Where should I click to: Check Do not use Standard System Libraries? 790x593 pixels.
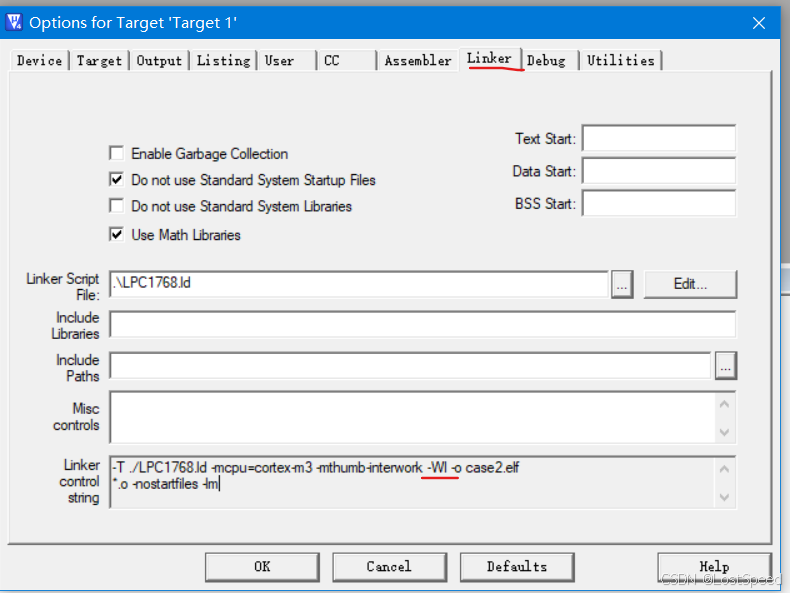pyautogui.click(x=116, y=206)
